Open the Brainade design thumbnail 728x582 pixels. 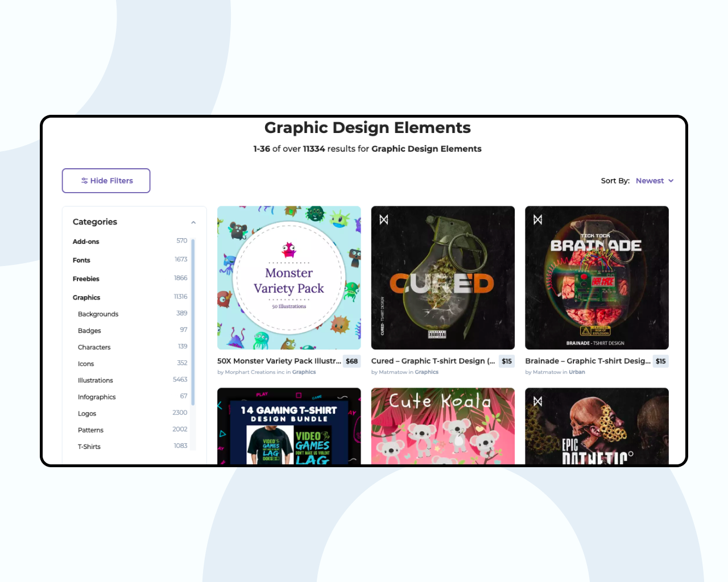tap(597, 278)
